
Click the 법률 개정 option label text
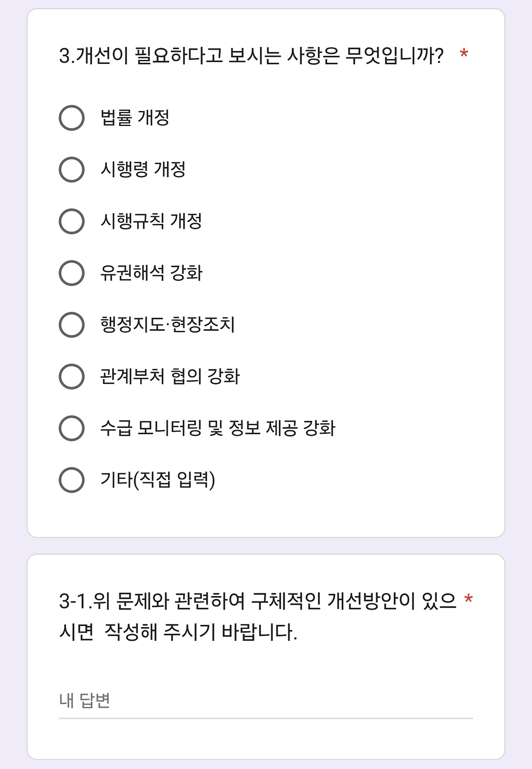tap(135, 118)
